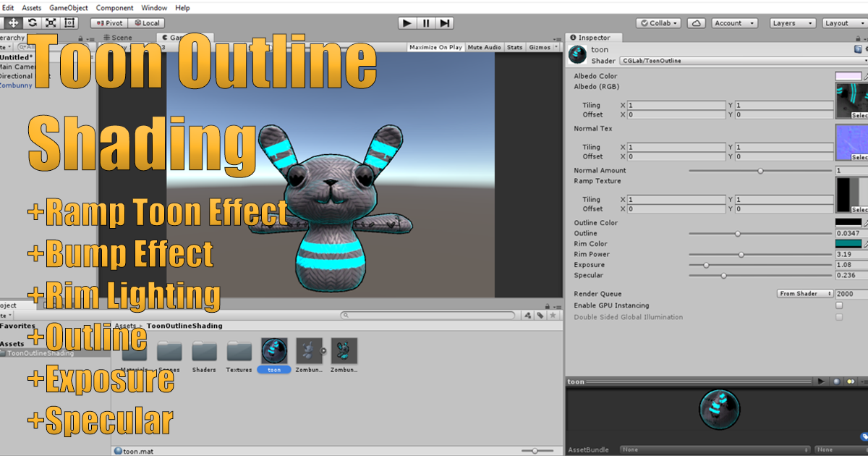The image size is (868, 456).
Task: Open the Window menu
Action: [x=156, y=8]
